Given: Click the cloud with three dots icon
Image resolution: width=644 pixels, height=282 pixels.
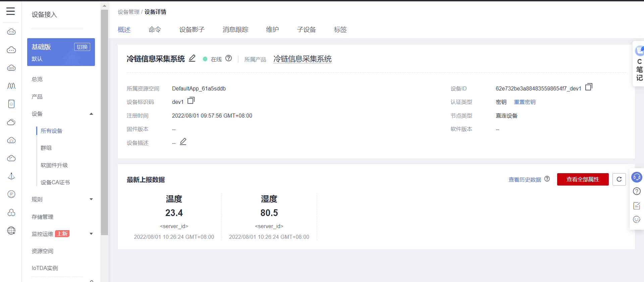Looking at the screenshot, I should click(11, 50).
